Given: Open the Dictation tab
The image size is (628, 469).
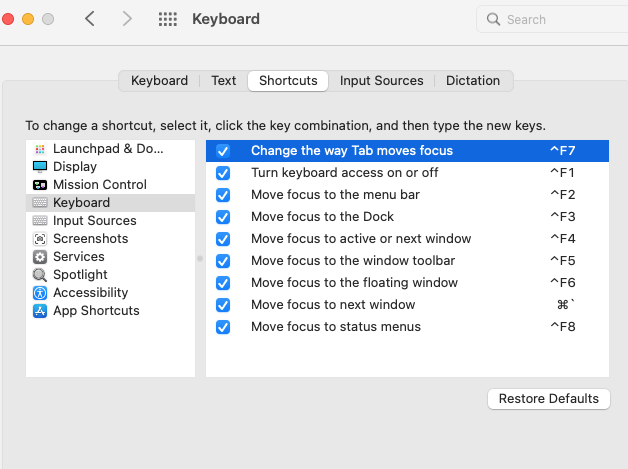Looking at the screenshot, I should point(473,81).
